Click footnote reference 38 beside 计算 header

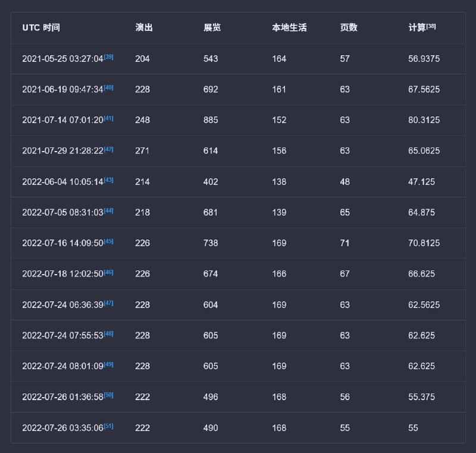tap(431, 26)
